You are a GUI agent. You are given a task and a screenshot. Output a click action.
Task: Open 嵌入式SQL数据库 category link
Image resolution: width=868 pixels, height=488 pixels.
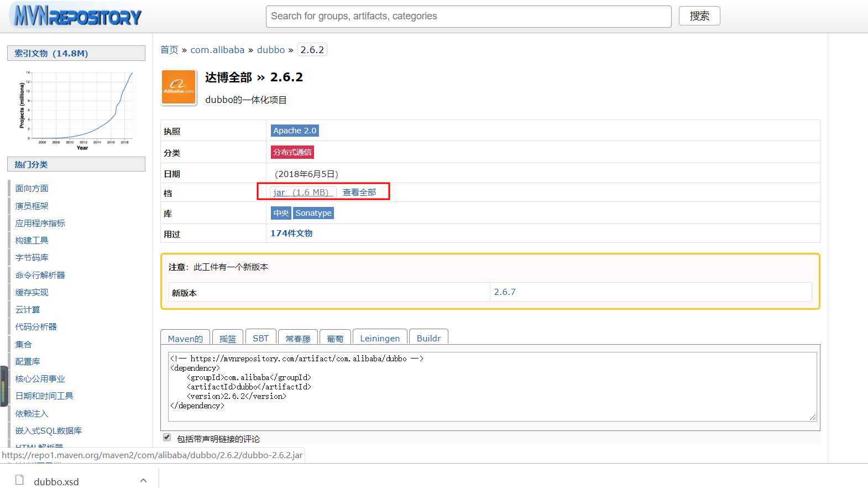coord(49,430)
